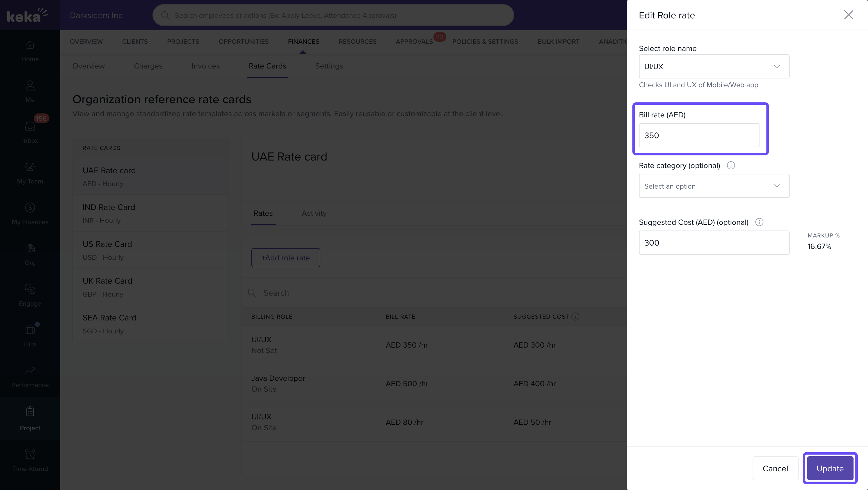Close the Edit Role rate panel
The image size is (868, 490).
click(848, 15)
